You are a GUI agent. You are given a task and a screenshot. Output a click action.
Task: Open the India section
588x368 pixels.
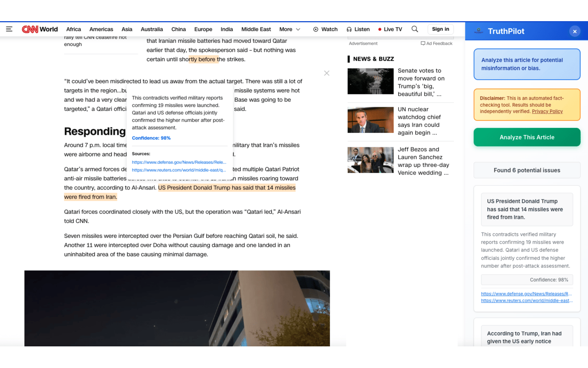(x=227, y=29)
